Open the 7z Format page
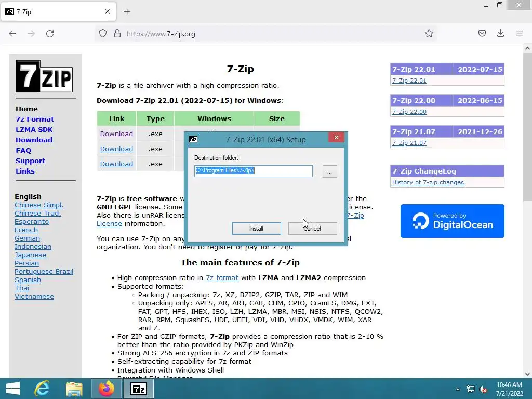The height and width of the screenshot is (399, 532). point(35,119)
